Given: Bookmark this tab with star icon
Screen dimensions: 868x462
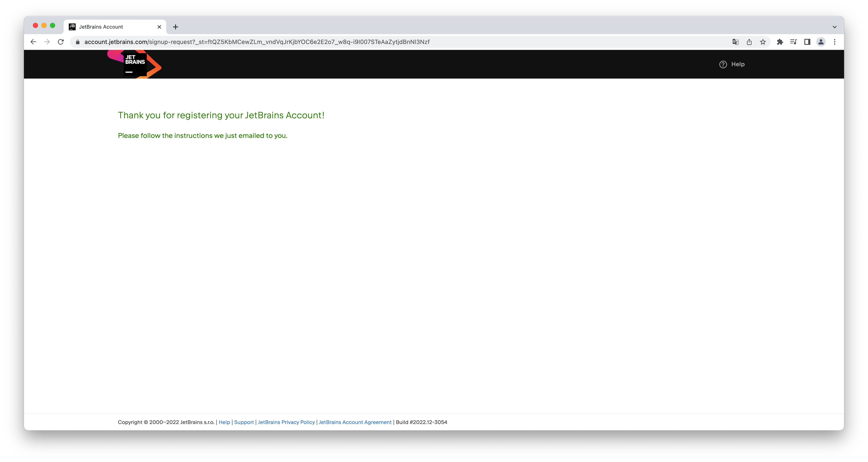Looking at the screenshot, I should [x=763, y=42].
